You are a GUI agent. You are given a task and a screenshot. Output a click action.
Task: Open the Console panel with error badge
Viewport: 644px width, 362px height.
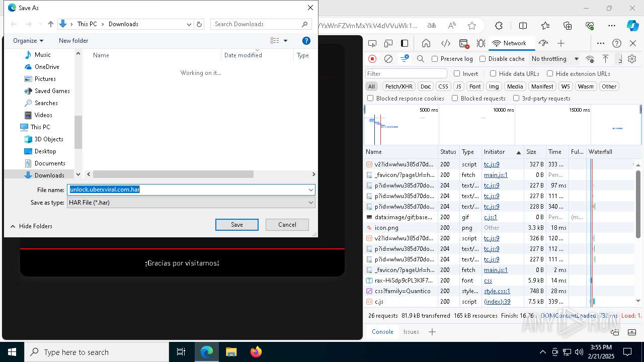[464, 43]
